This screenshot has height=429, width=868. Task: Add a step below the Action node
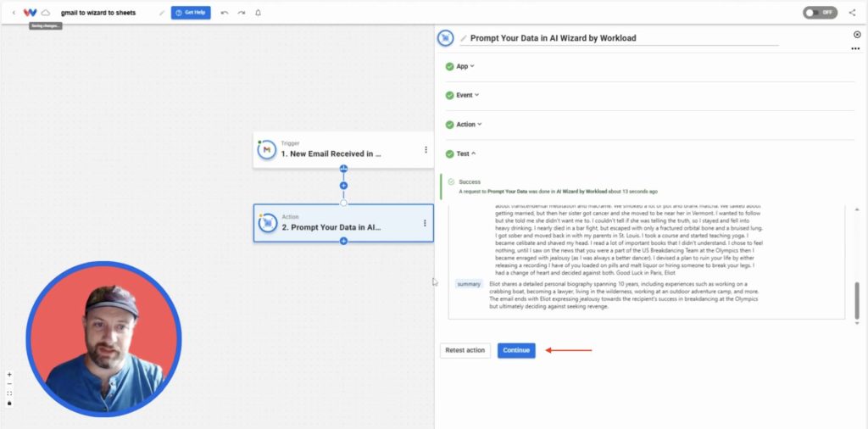click(343, 242)
